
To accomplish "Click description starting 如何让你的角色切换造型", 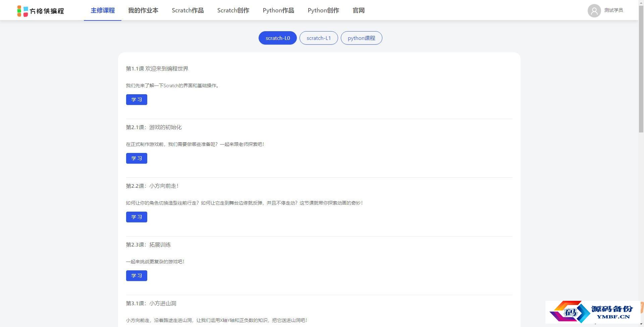I will point(245,203).
